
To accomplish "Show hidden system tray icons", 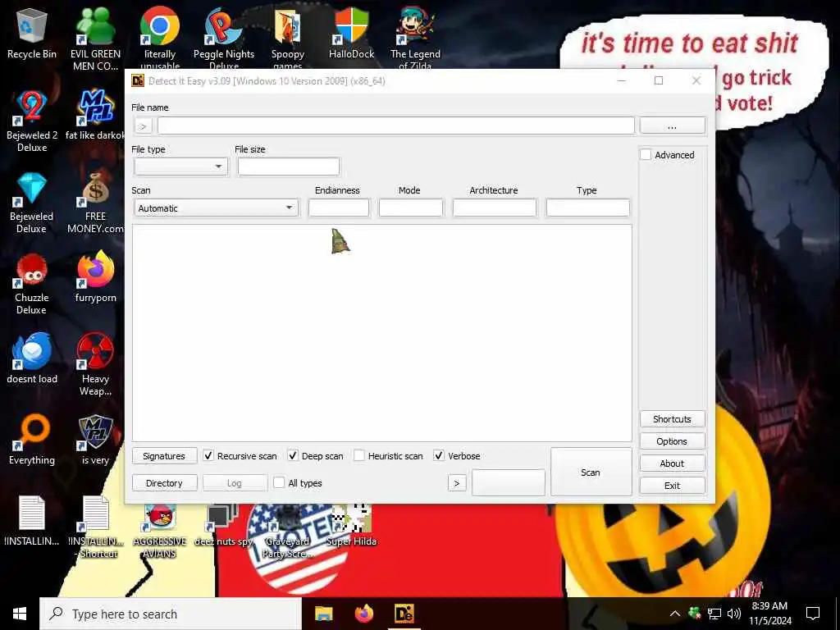I will click(675, 614).
